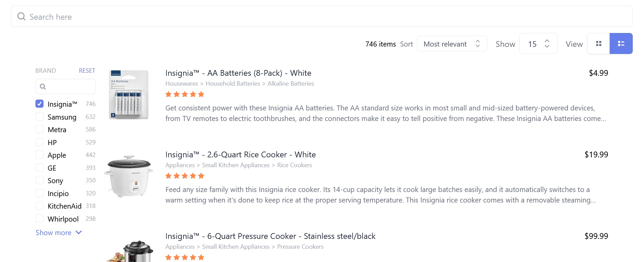Tick the KitchenAid brand checkbox

(39, 206)
